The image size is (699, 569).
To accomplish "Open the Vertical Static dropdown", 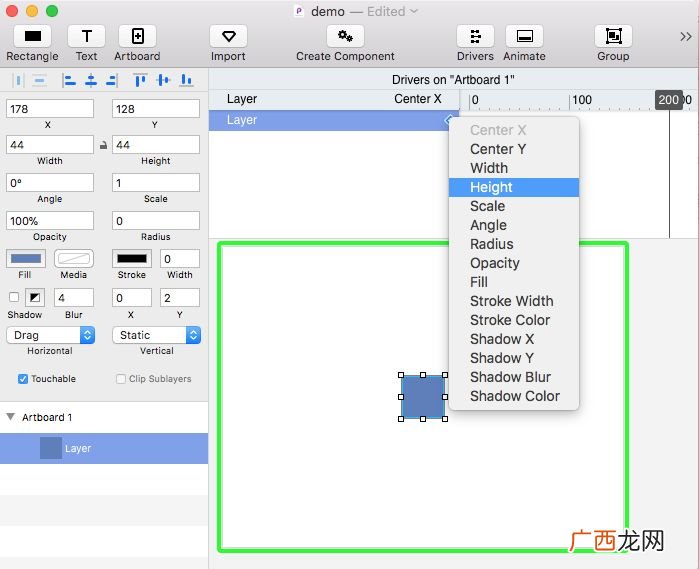I will click(x=156, y=335).
